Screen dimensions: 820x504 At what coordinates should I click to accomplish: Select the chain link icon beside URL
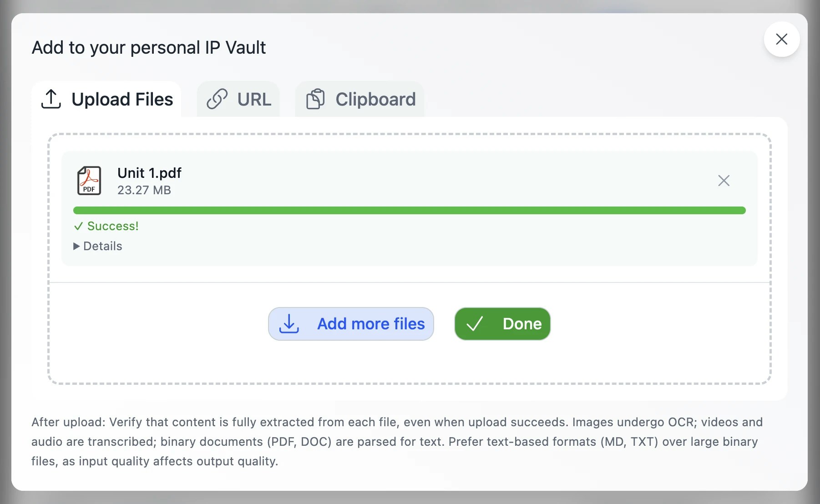point(218,99)
